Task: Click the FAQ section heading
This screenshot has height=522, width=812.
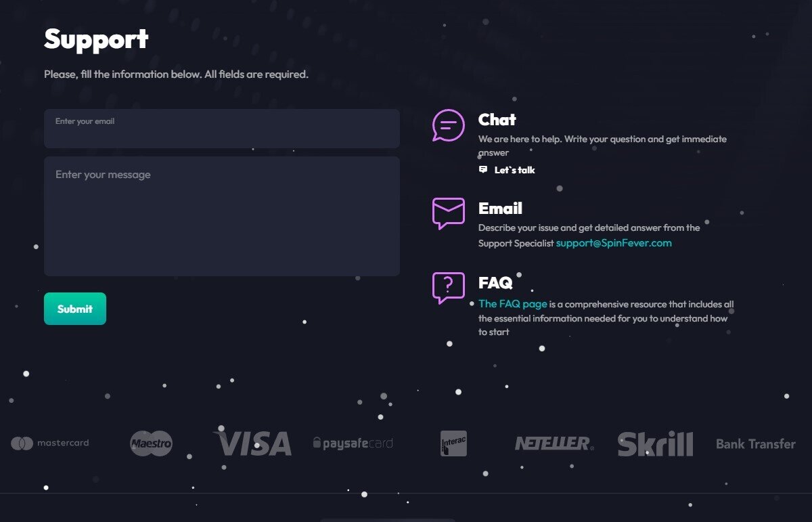Action: click(495, 282)
